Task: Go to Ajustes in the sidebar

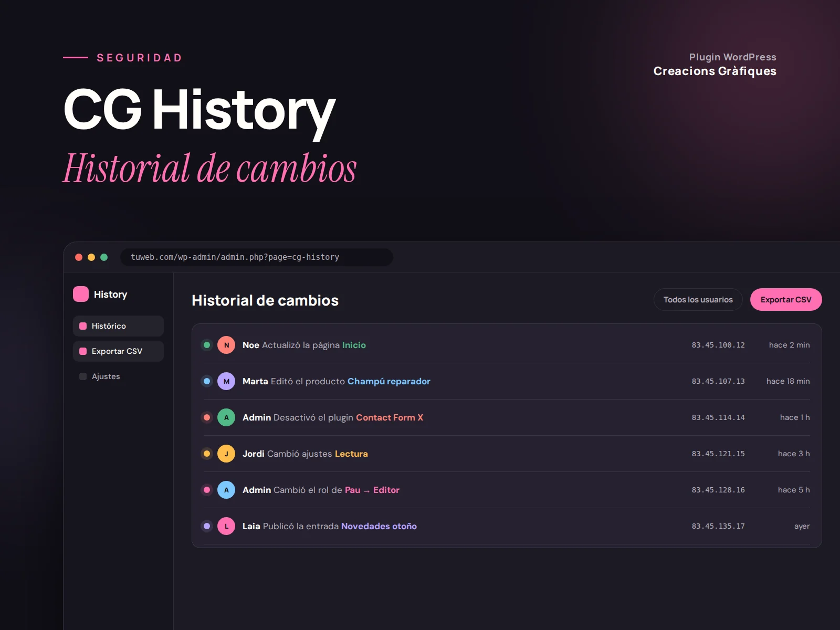Action: [118, 376]
